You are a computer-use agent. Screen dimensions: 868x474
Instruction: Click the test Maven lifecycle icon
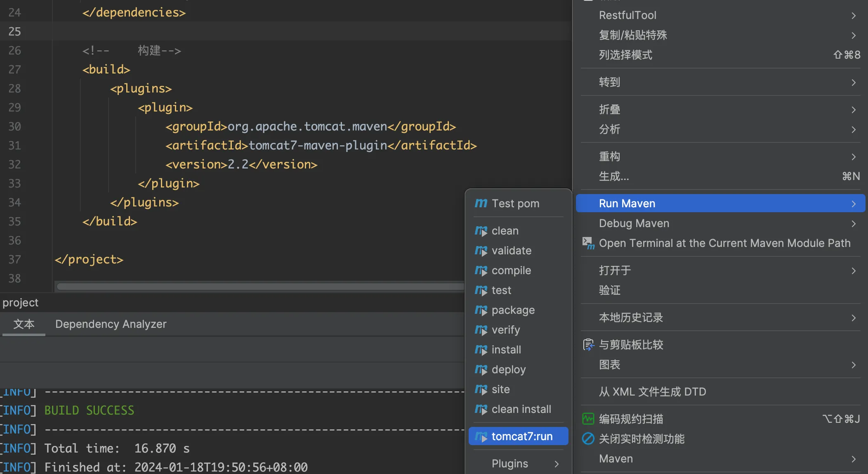click(x=480, y=290)
